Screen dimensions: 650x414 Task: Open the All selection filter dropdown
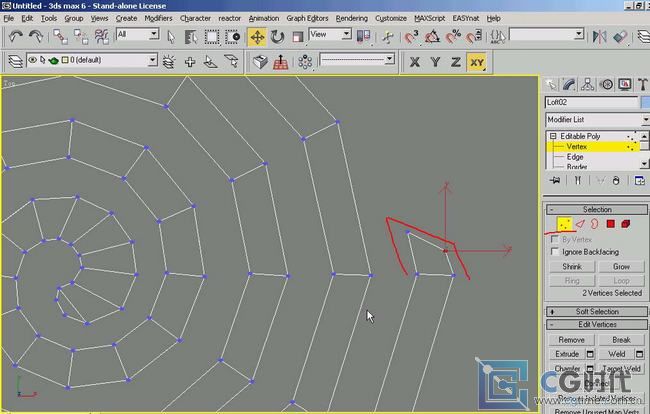(x=154, y=34)
